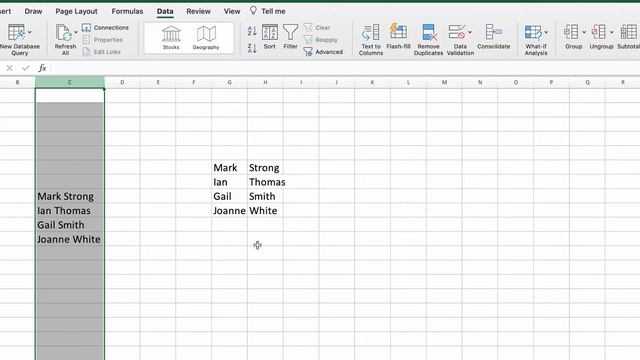Click inside the formula bar
The image size is (640, 360).
point(345,68)
